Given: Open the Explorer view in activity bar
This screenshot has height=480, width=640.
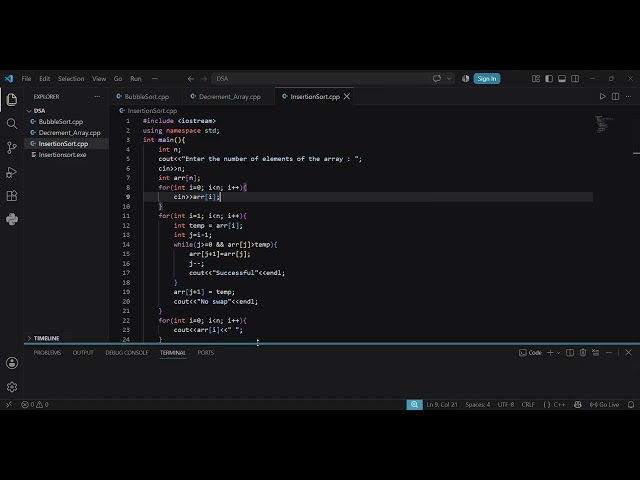Looking at the screenshot, I should point(12,100).
